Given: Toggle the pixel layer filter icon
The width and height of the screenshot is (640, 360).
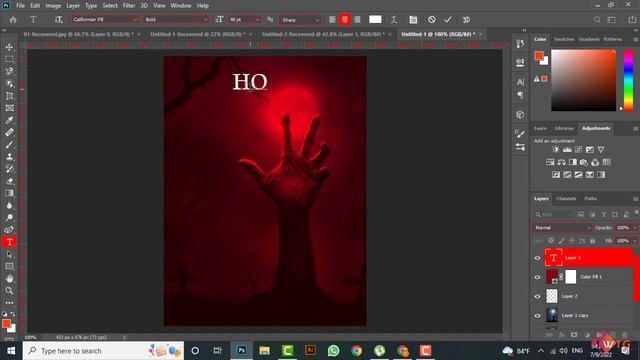Looking at the screenshot, I should (581, 214).
